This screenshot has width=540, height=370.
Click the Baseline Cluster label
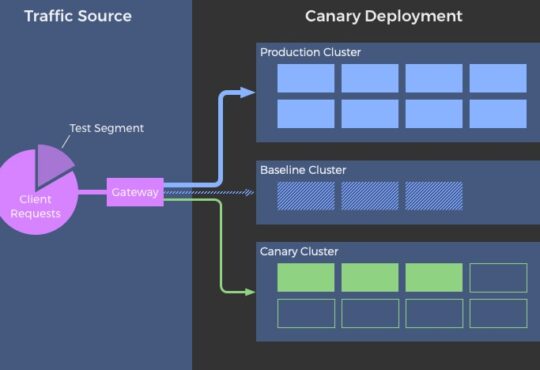(x=303, y=170)
